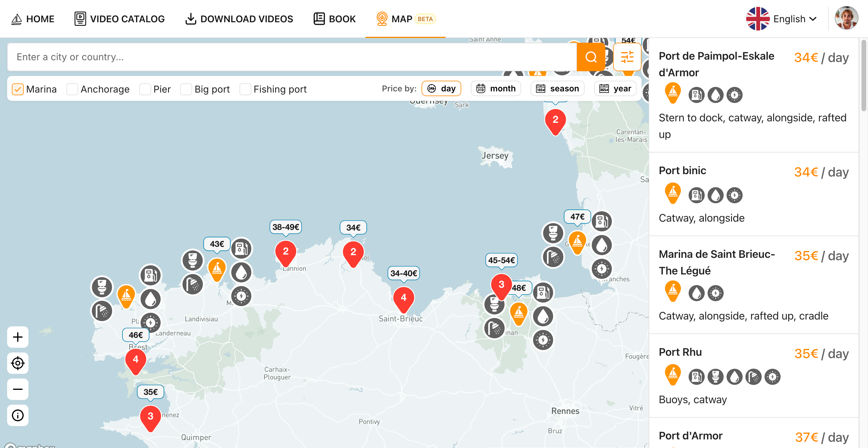
Task: Click the fuel icon beside the 43€ label
Action: (241, 249)
